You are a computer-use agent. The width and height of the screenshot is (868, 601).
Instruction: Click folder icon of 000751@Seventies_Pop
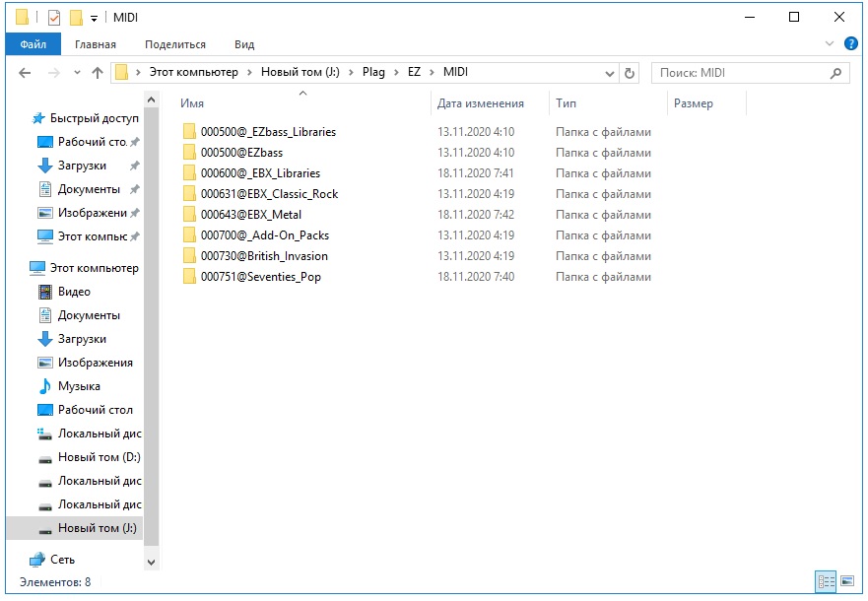coord(189,277)
